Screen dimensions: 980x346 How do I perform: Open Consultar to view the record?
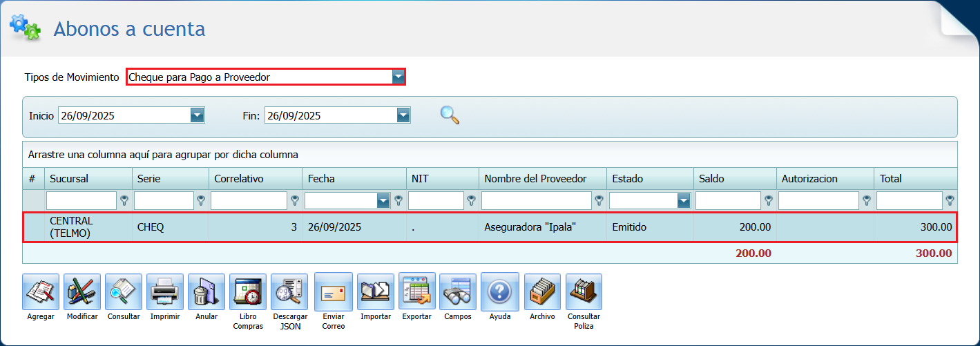pos(124,292)
